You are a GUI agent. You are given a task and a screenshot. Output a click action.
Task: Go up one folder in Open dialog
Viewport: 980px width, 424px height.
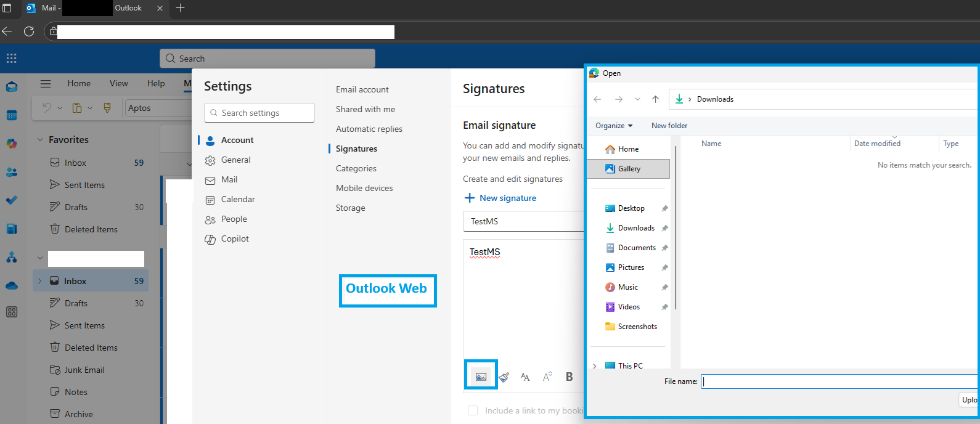click(x=656, y=99)
